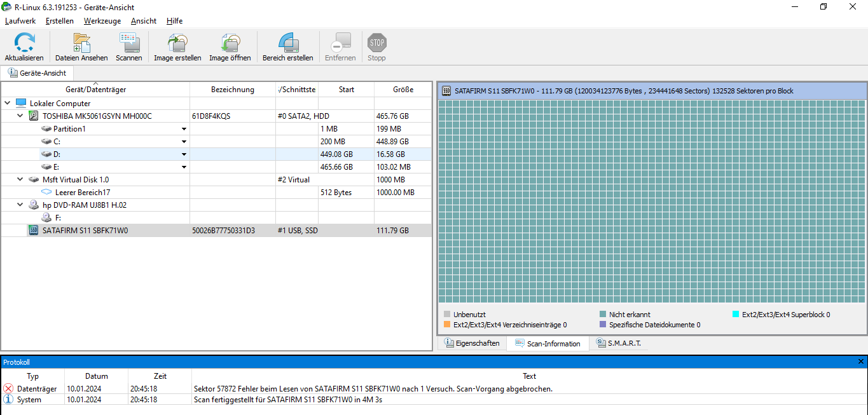The height and width of the screenshot is (415, 868).
Task: Open the D: row dropdown arrow
Action: (x=184, y=154)
